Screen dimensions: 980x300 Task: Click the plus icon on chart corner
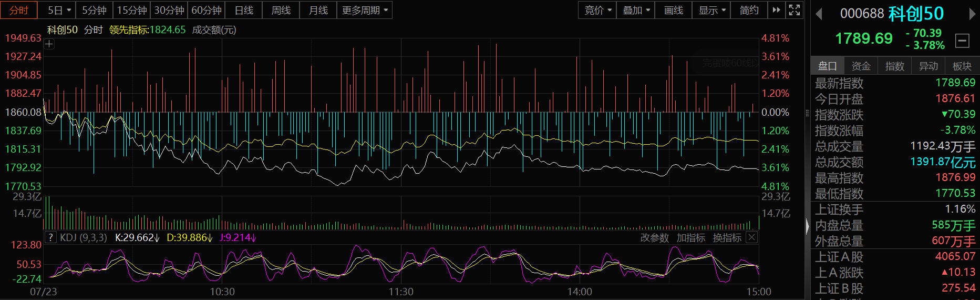tap(49, 44)
